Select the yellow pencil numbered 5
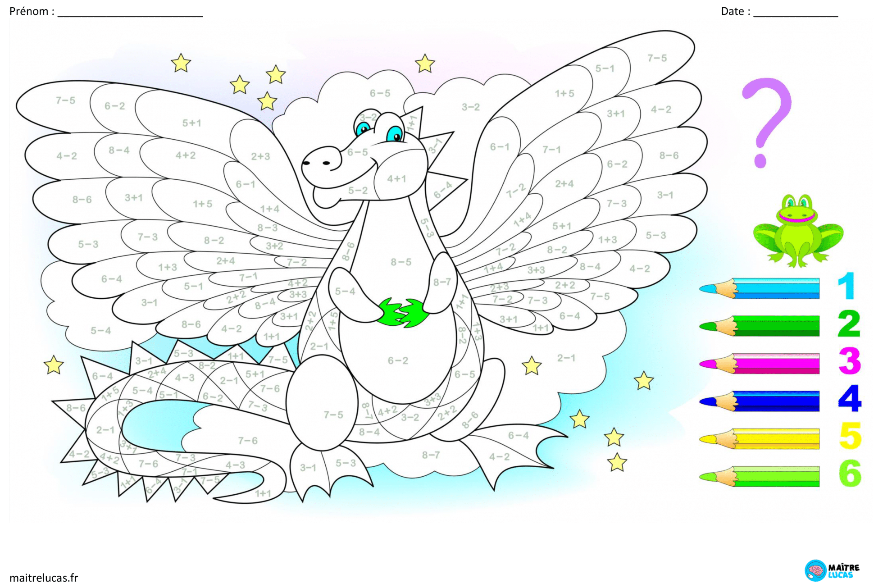This screenshot has width=892, height=588. click(x=760, y=439)
